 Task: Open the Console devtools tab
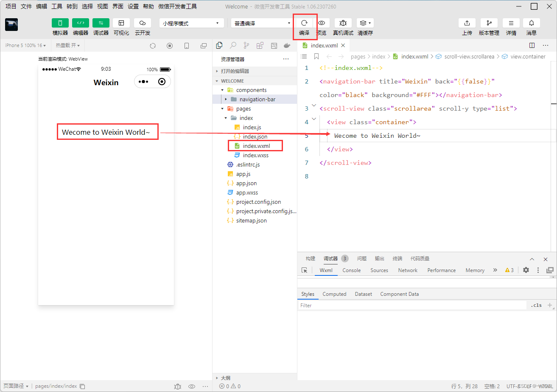[x=352, y=270]
